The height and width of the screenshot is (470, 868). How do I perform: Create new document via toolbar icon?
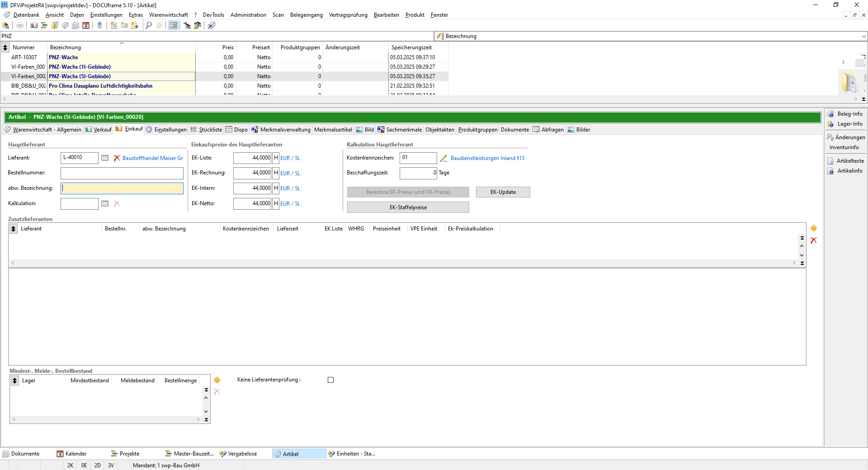point(113,25)
